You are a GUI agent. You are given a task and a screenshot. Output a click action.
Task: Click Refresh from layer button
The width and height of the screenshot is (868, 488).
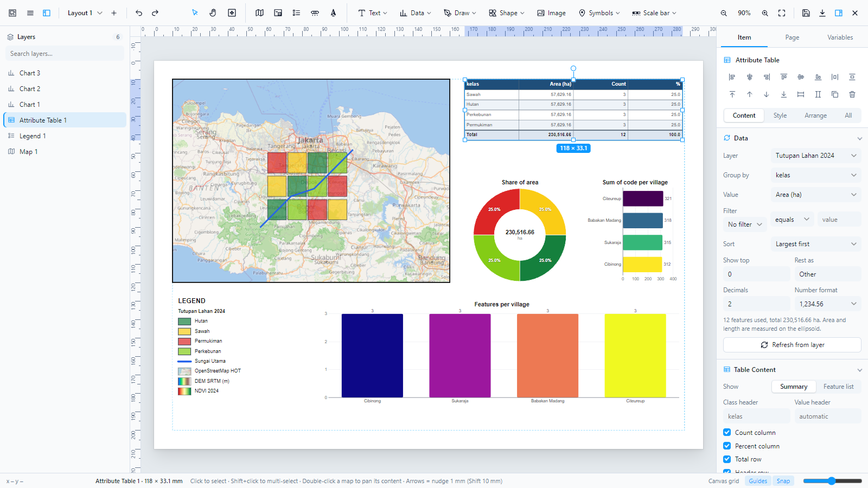point(792,345)
